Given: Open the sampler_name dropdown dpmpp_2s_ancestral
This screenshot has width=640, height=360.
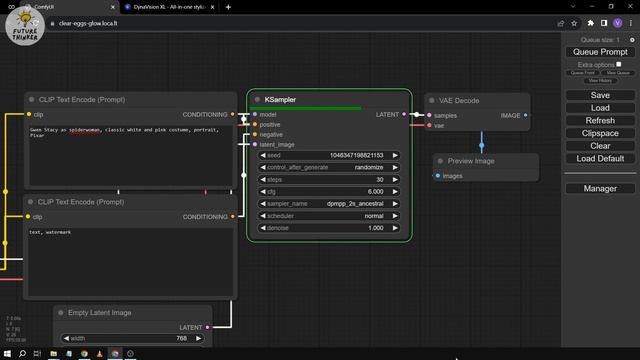Looking at the screenshot, I should (329, 204).
